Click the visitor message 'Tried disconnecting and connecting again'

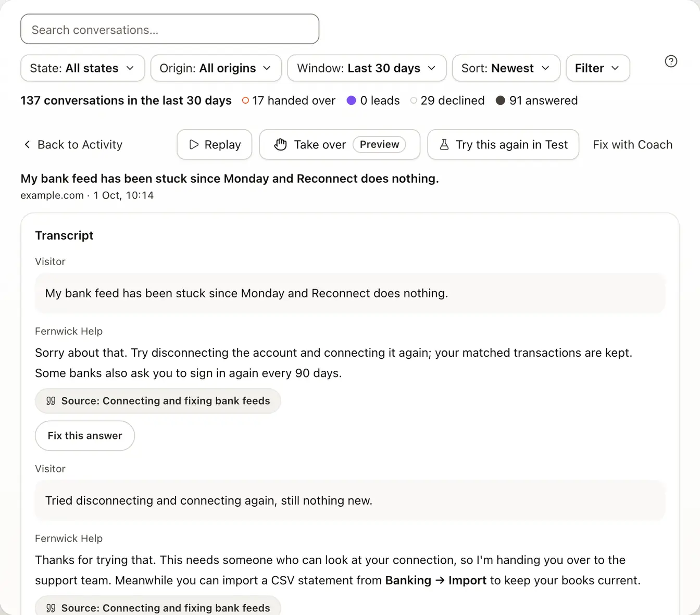[x=350, y=500]
